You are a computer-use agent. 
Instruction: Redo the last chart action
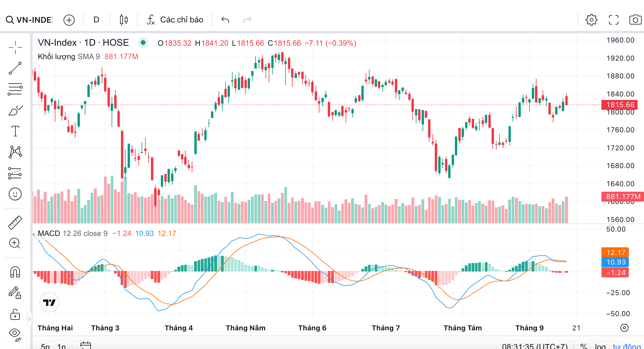tap(247, 20)
